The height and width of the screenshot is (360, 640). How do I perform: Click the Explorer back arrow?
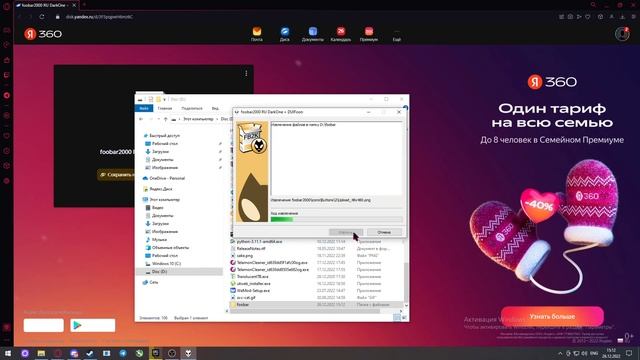[141, 119]
